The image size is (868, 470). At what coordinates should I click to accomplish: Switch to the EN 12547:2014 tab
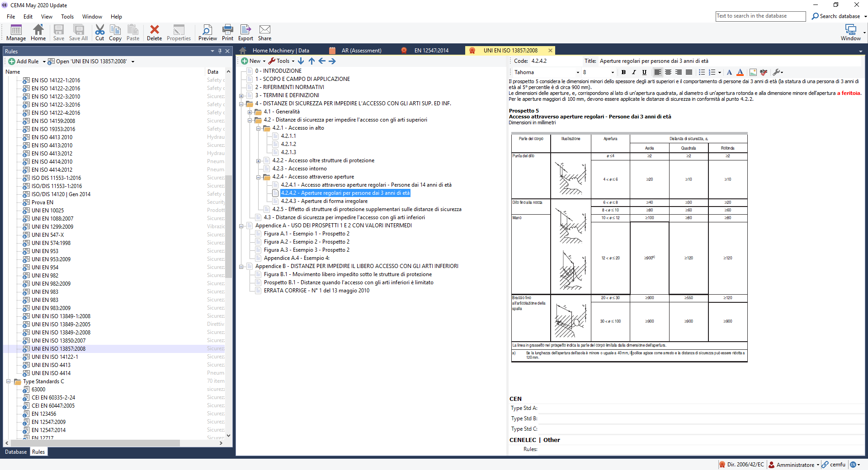[431, 51]
